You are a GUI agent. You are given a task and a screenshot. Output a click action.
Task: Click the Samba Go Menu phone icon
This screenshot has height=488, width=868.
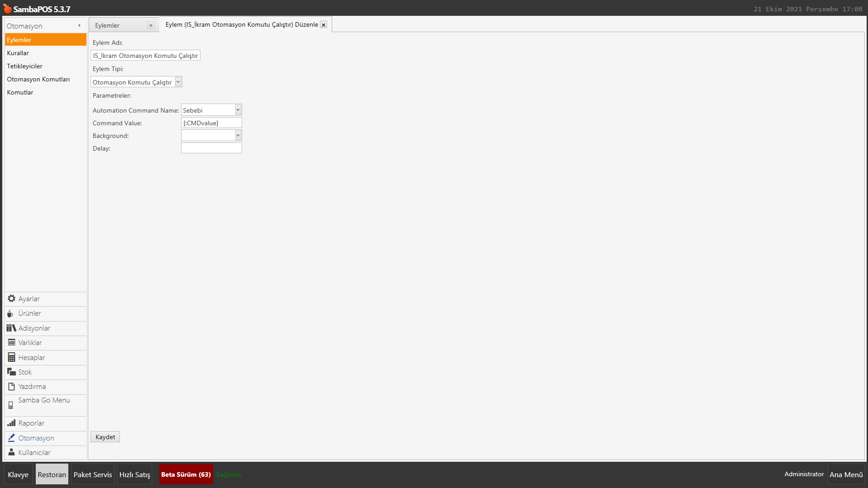[x=11, y=405]
